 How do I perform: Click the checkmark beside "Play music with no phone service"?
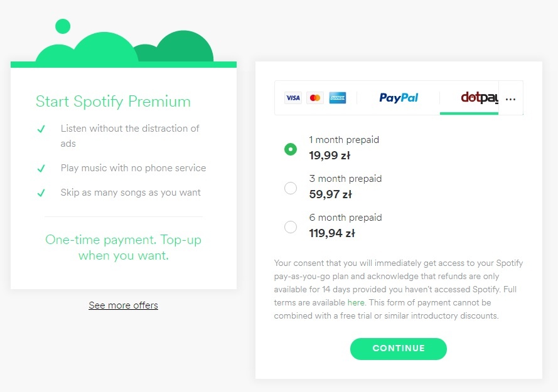click(x=41, y=168)
